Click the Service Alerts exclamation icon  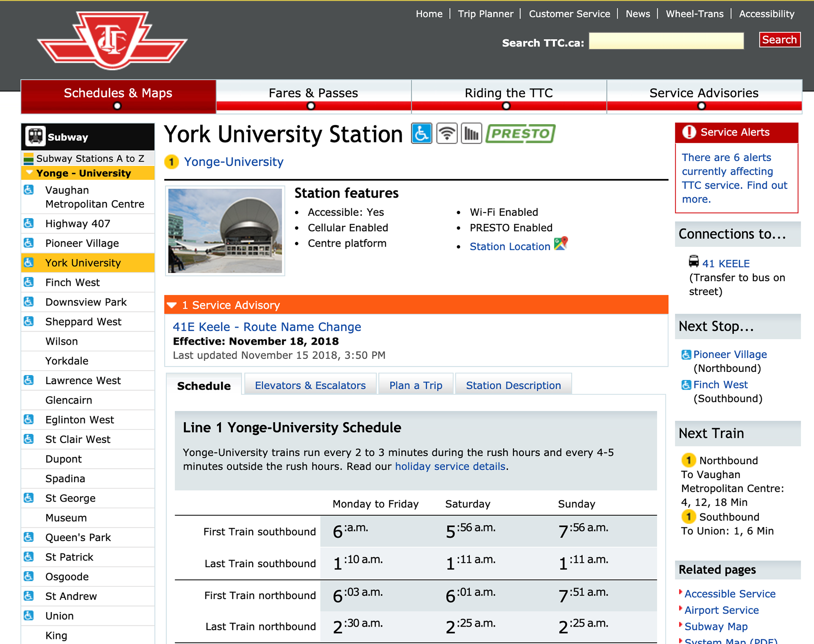[689, 132]
